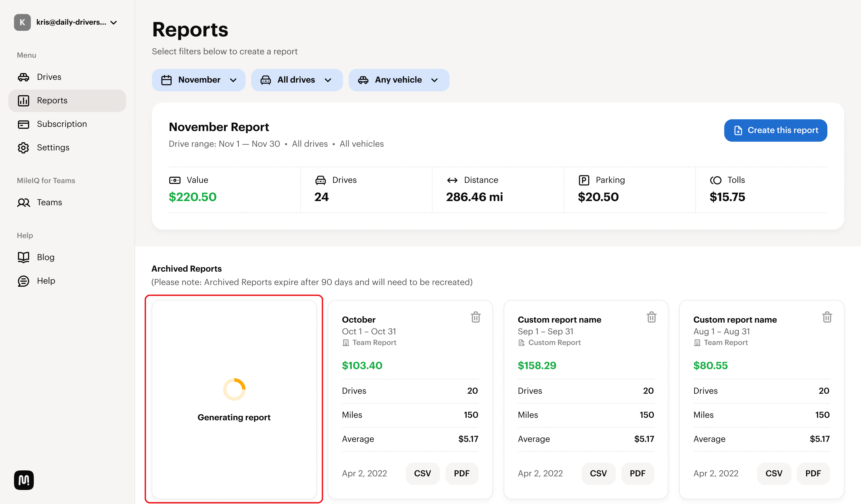
Task: Click the vehicle icon in Any vehicle filter
Action: (x=363, y=80)
